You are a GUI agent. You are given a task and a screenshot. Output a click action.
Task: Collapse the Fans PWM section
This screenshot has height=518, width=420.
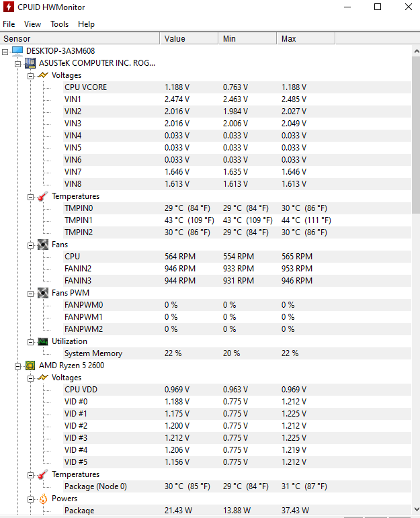tap(30, 294)
